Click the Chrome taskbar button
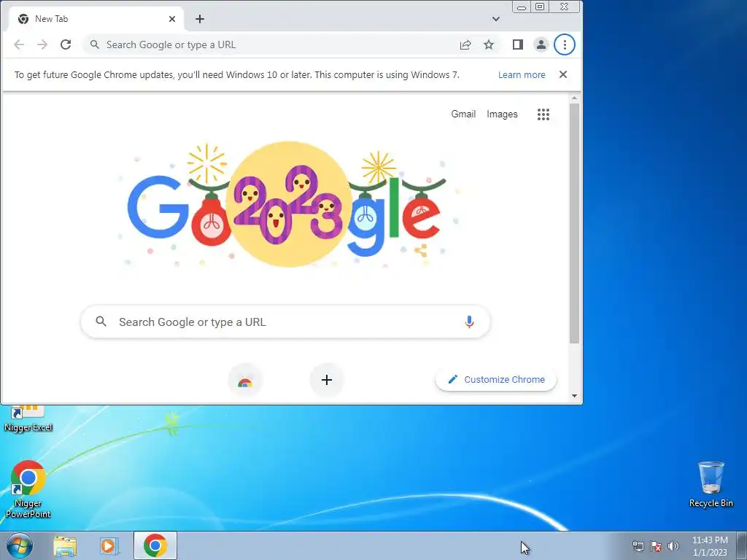This screenshot has width=747, height=560. (155, 545)
